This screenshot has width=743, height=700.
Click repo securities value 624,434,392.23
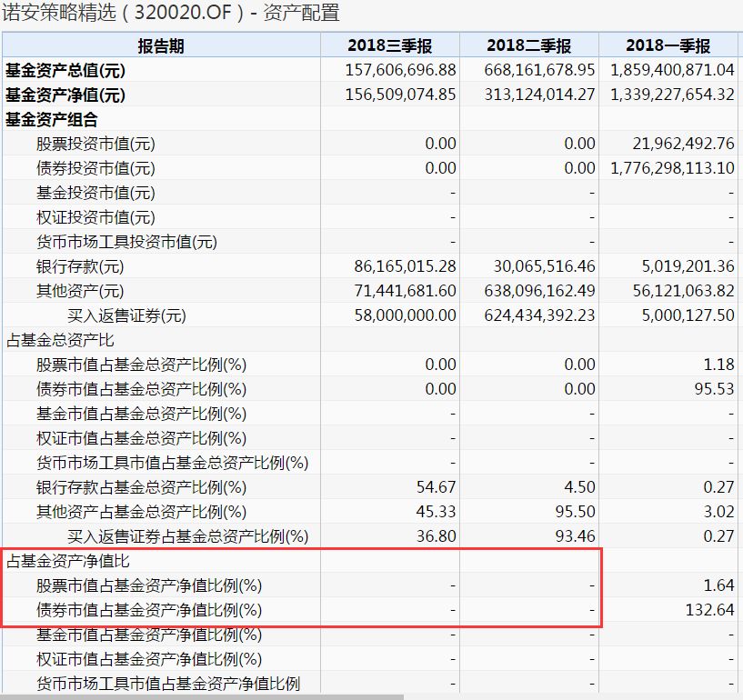[x=539, y=315]
